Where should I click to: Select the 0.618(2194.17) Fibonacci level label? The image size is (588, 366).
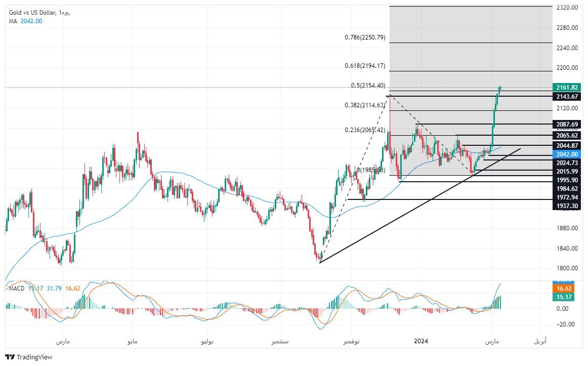click(365, 66)
